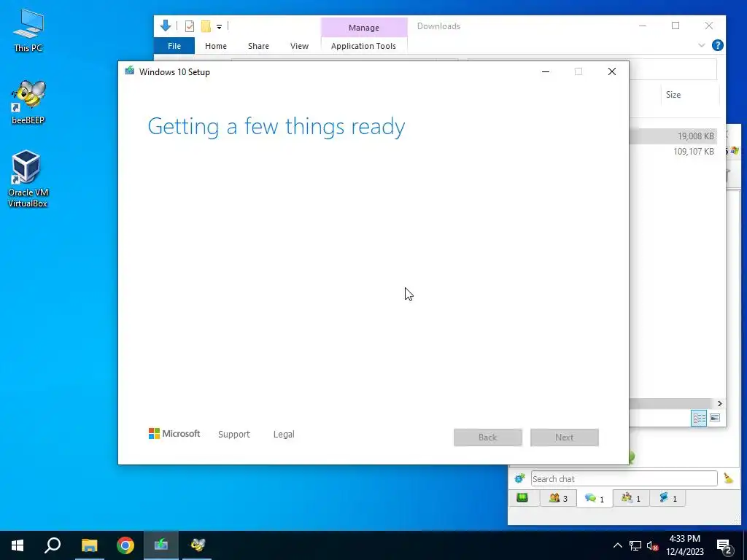Viewport: 747px width, 560px height.
Task: Minimize the Windows 10 Setup window
Action: click(546, 72)
